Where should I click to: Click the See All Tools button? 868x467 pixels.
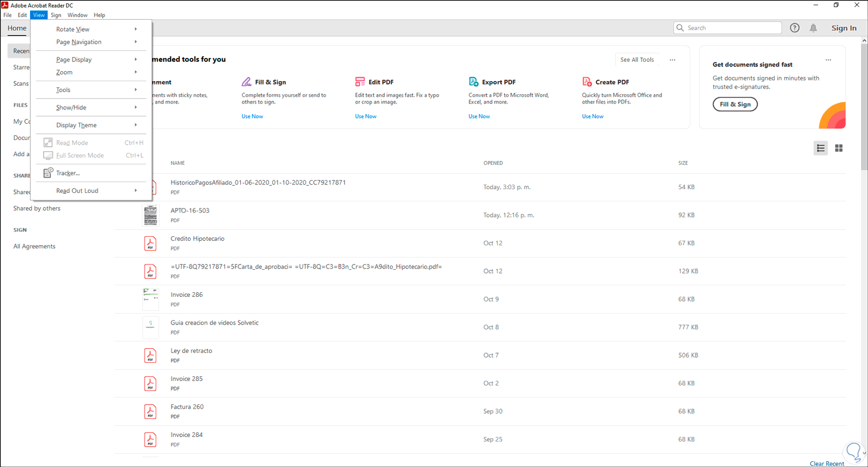point(637,60)
